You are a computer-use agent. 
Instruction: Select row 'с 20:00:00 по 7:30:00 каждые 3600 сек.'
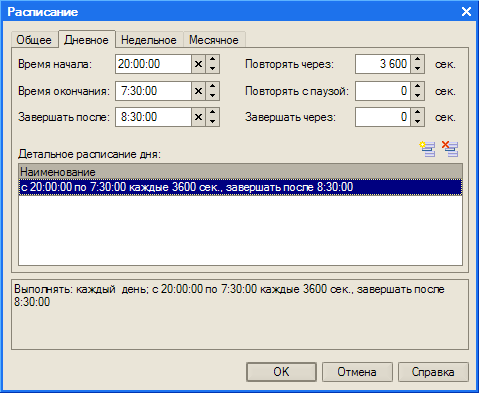(240, 187)
